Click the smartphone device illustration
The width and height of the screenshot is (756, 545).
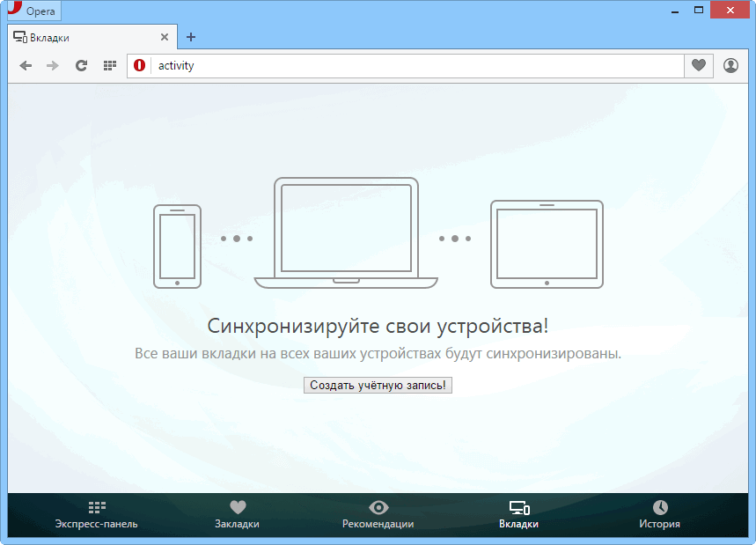click(x=178, y=247)
